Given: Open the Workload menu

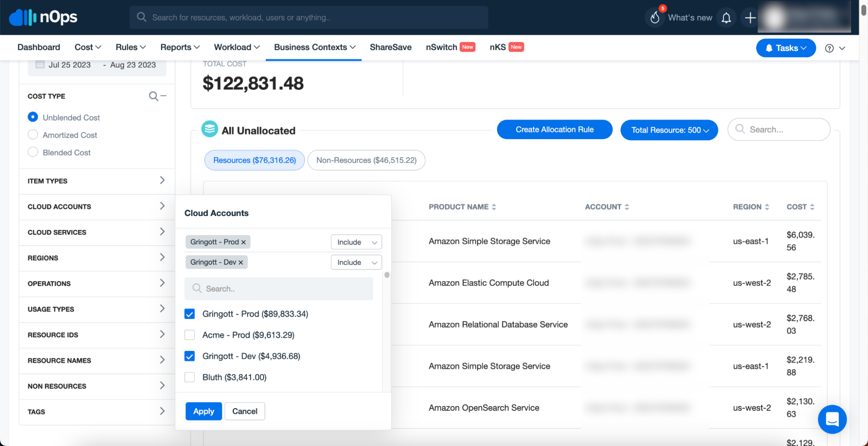Looking at the screenshot, I should pos(237,47).
